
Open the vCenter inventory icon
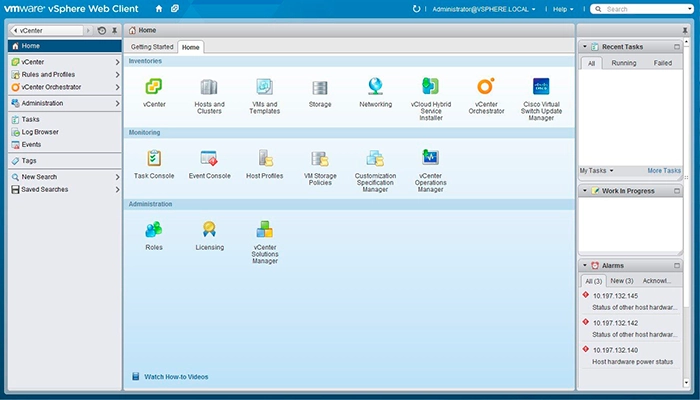point(154,87)
